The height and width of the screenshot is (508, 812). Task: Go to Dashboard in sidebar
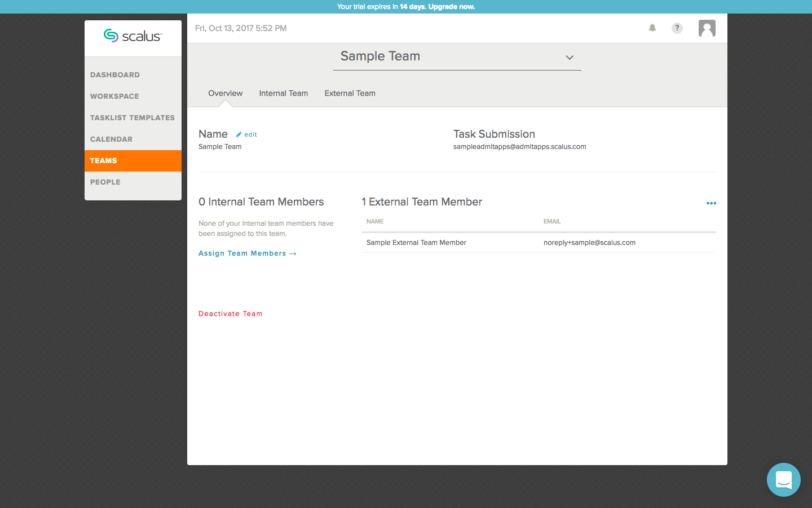(x=115, y=75)
